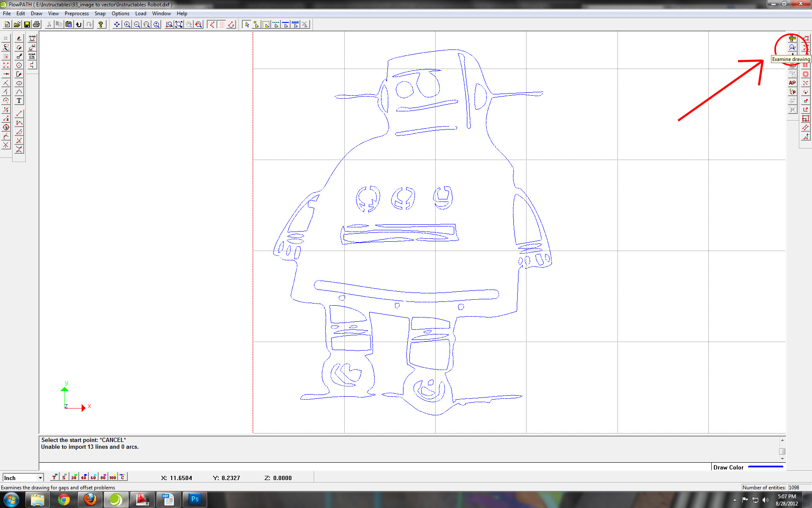Open Photoshop from the taskbar
812x508 pixels.
(195, 500)
